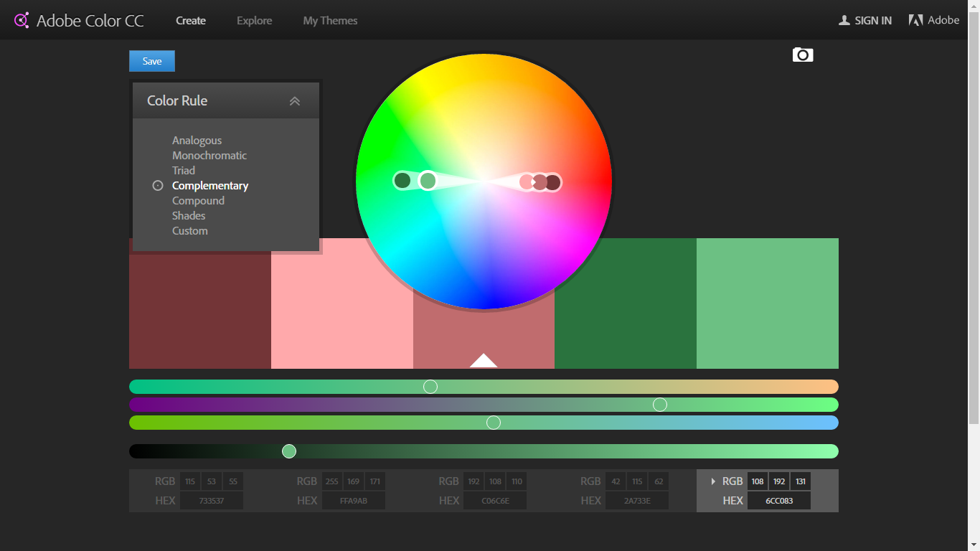Click the Adobe logo icon
The height and width of the screenshot is (551, 980).
pos(915,20)
